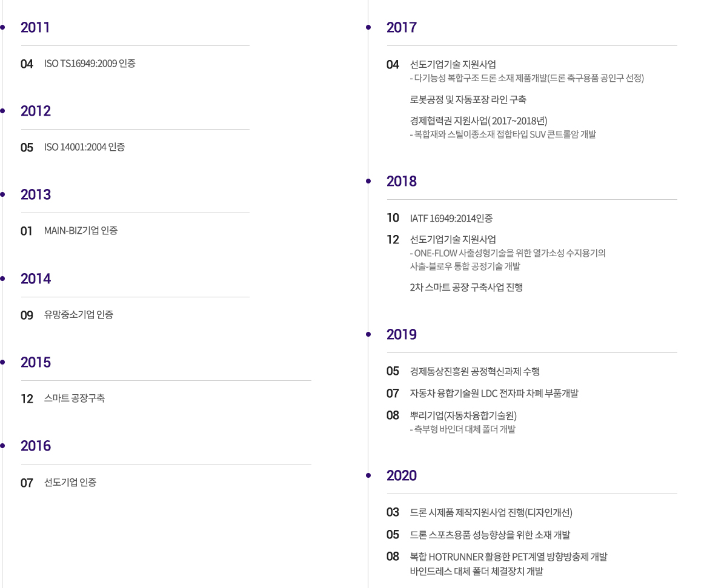Click 스마트 공장구축 entry under 2015

click(75, 398)
